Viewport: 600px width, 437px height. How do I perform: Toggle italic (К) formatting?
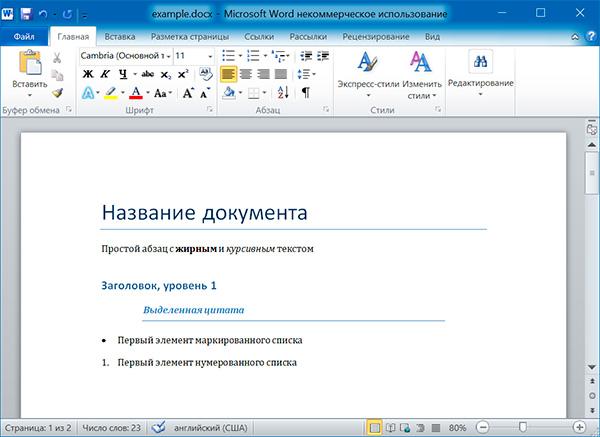tap(104, 75)
